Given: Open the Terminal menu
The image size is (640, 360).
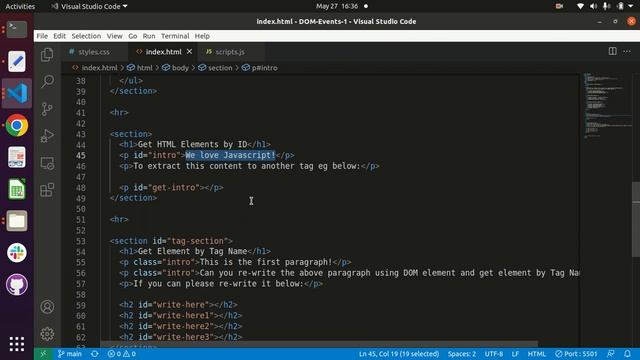Looking at the screenshot, I should (175, 36).
